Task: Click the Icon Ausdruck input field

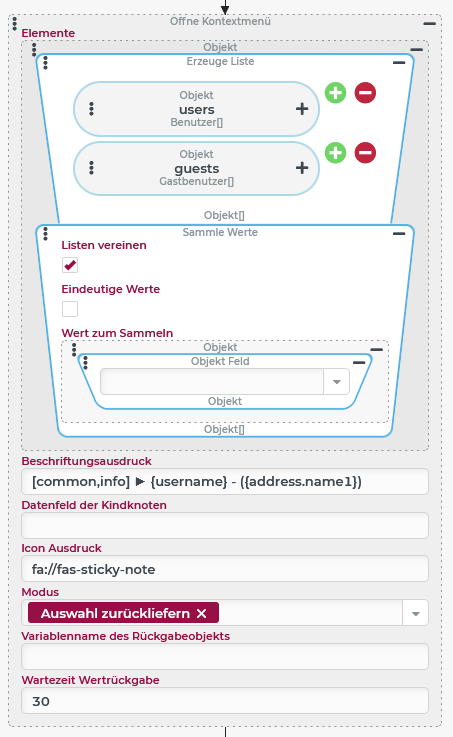Action: click(x=225, y=569)
